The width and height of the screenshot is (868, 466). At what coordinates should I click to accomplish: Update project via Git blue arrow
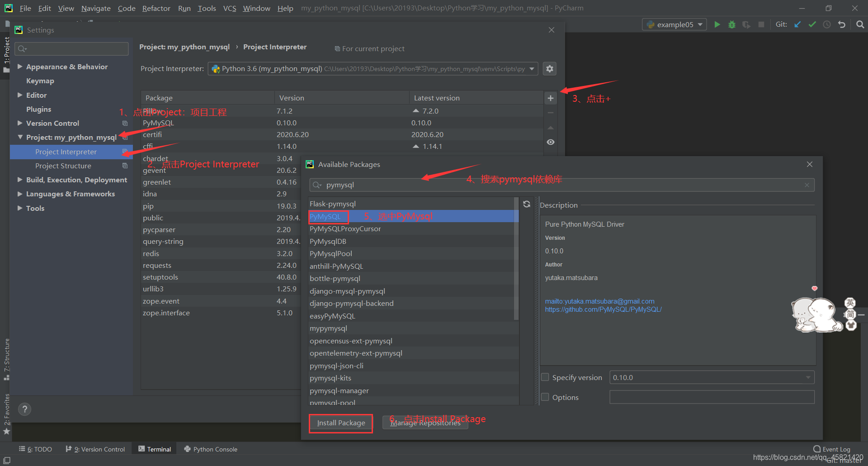click(x=797, y=24)
